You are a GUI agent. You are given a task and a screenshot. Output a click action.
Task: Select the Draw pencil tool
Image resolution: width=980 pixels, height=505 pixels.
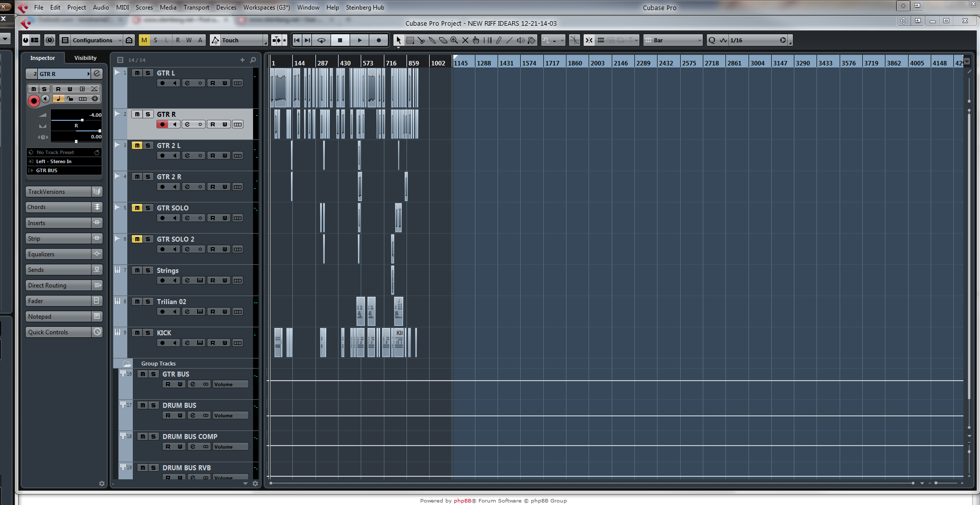point(499,40)
